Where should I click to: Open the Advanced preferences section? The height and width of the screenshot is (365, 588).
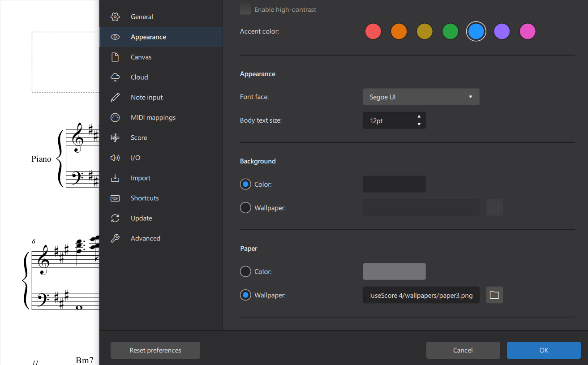145,238
